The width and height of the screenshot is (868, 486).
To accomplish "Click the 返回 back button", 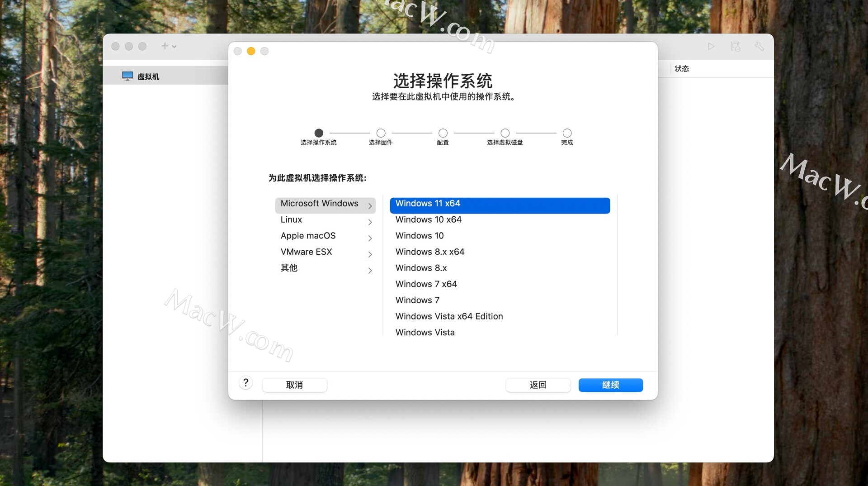I will 538,385.
